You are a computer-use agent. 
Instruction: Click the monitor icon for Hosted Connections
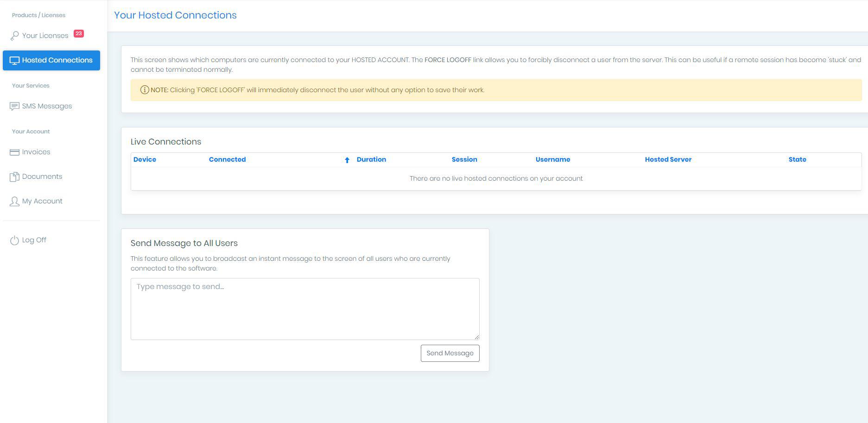point(14,61)
